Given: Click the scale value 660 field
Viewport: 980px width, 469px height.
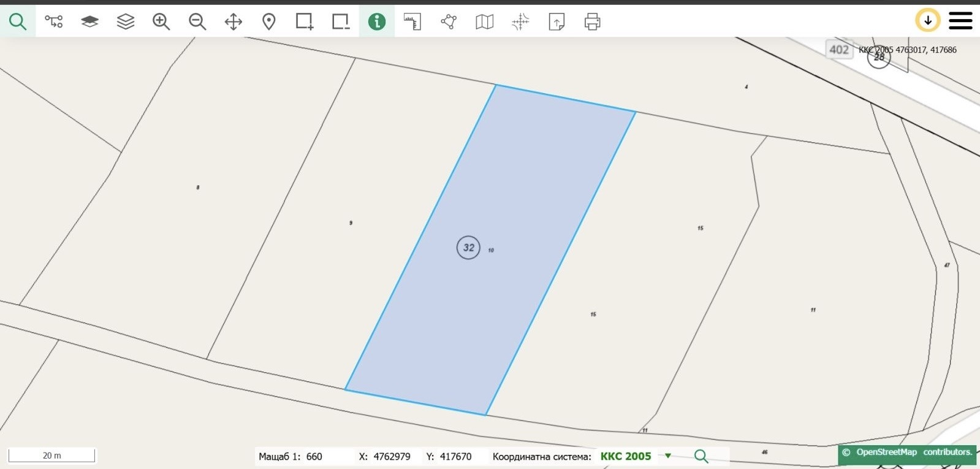Looking at the screenshot, I should coord(314,456).
